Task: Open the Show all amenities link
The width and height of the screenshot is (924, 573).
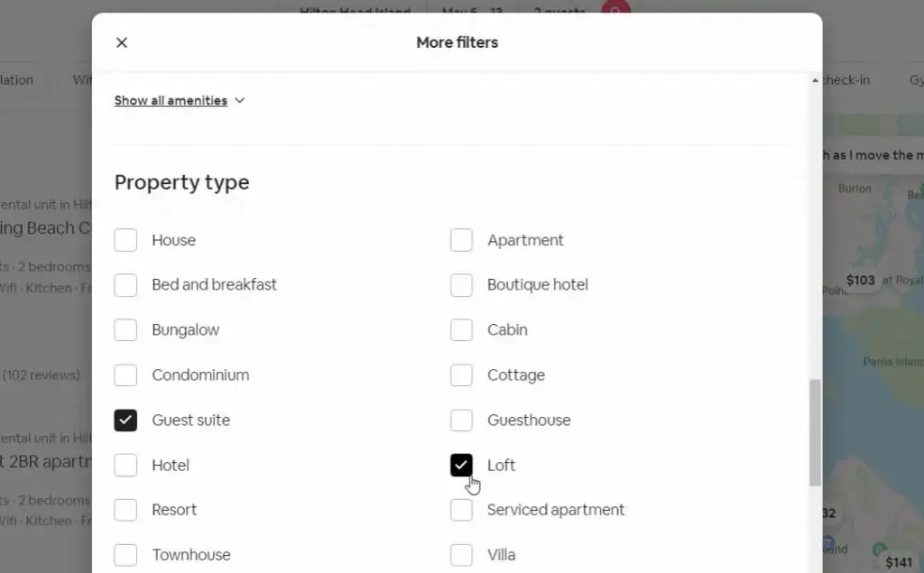Action: (171, 100)
